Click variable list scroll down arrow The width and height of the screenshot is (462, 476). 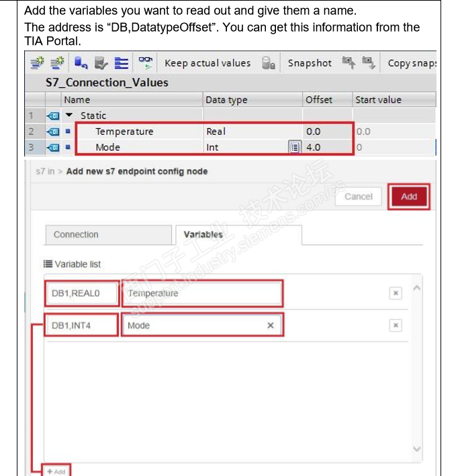click(x=417, y=448)
